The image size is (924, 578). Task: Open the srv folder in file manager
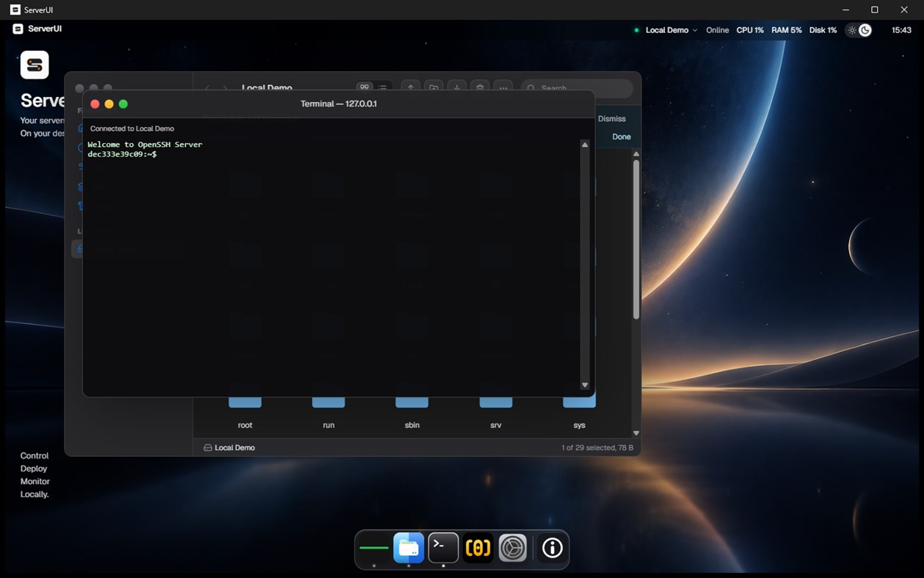tap(496, 413)
